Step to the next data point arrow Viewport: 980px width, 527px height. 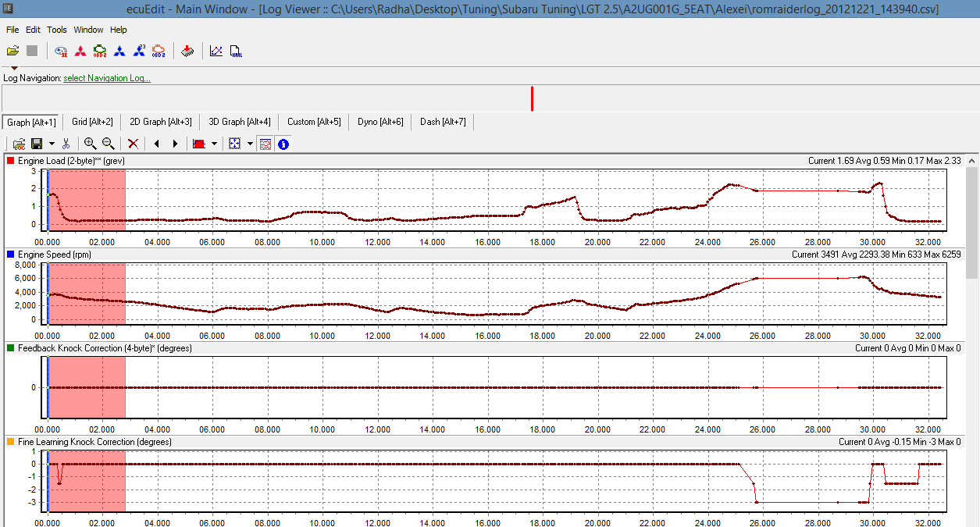[175, 144]
